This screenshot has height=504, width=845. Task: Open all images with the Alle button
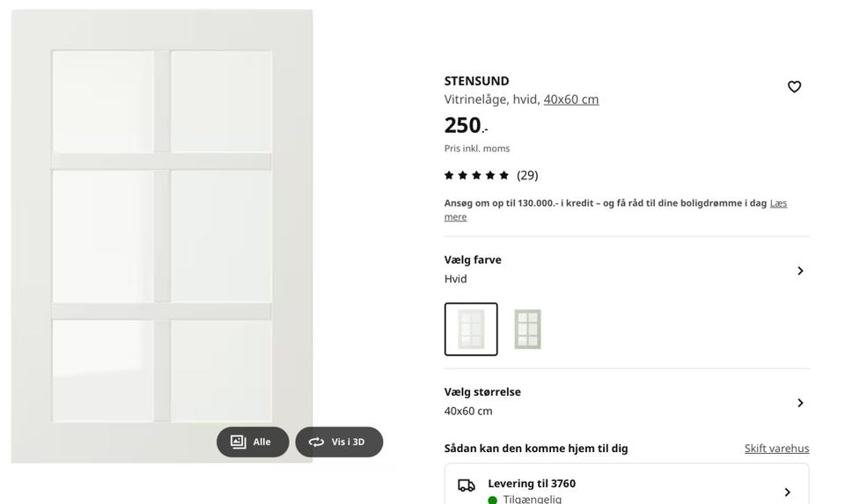(253, 442)
